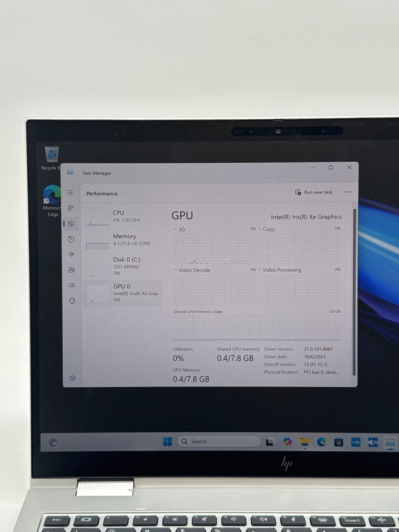The image size is (399, 532).
Task: Open the Copy engine graph dropdown
Action: pyautogui.click(x=267, y=229)
